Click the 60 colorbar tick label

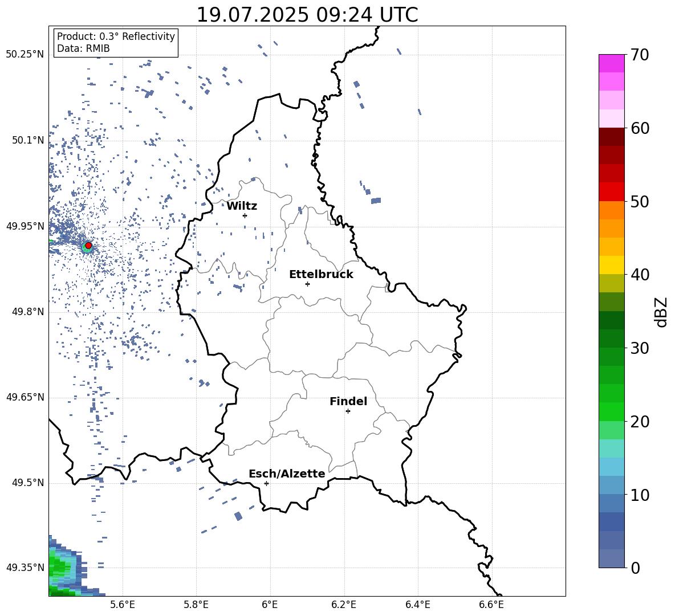[640, 128]
